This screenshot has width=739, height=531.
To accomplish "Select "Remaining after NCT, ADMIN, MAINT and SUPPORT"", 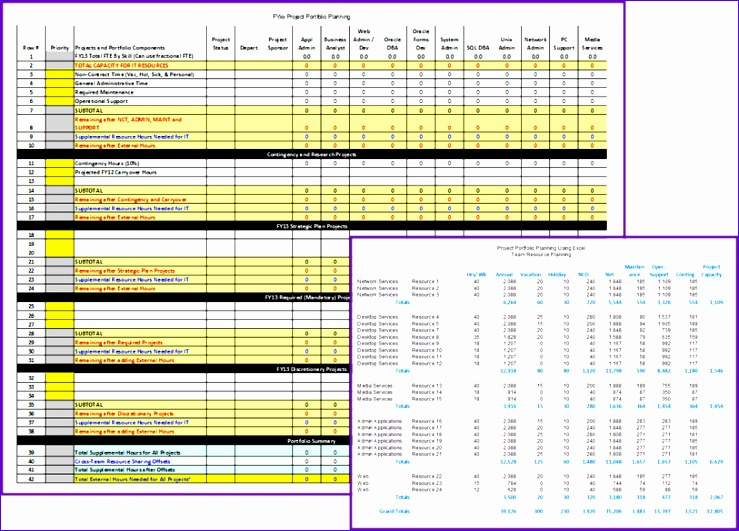I will 128,123.
